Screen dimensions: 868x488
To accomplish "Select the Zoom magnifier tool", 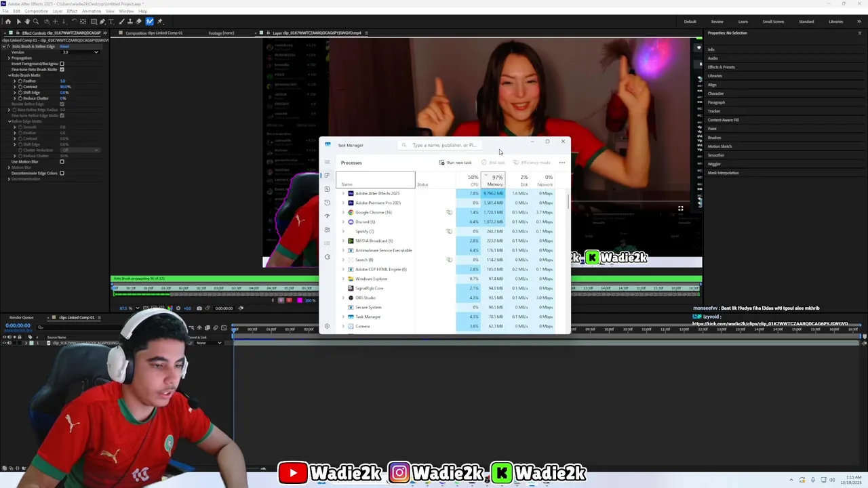I will [36, 22].
